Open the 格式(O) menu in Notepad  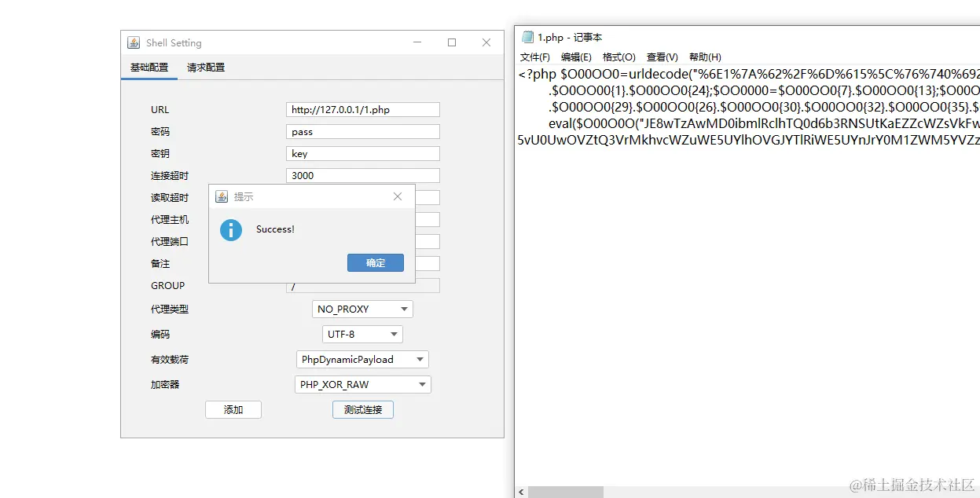pyautogui.click(x=618, y=57)
